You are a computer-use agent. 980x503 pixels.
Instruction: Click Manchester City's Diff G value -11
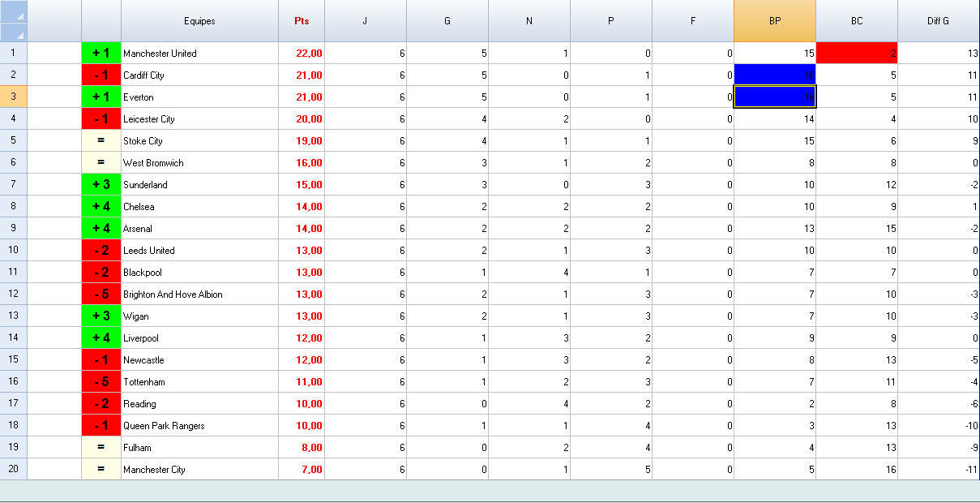(939, 469)
